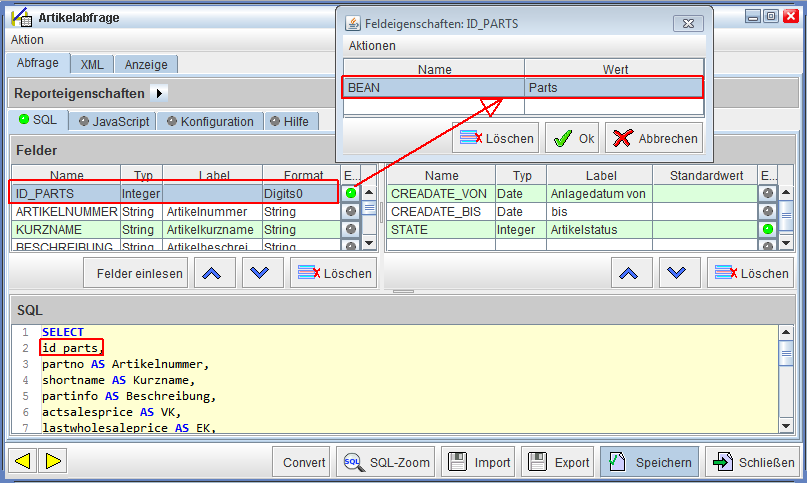Click the yellow left arrow navigation icon
Viewport: 807px width, 483px height.
tap(22, 461)
